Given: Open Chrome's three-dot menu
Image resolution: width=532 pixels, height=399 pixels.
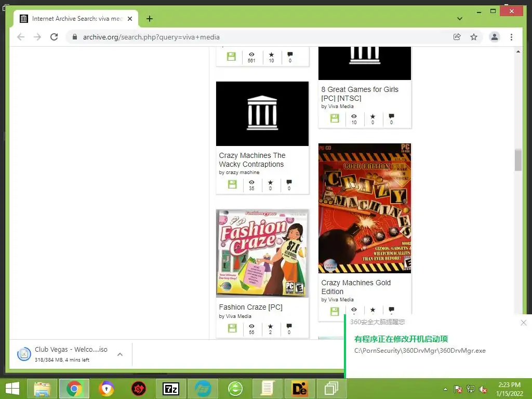Looking at the screenshot, I should coord(511,37).
